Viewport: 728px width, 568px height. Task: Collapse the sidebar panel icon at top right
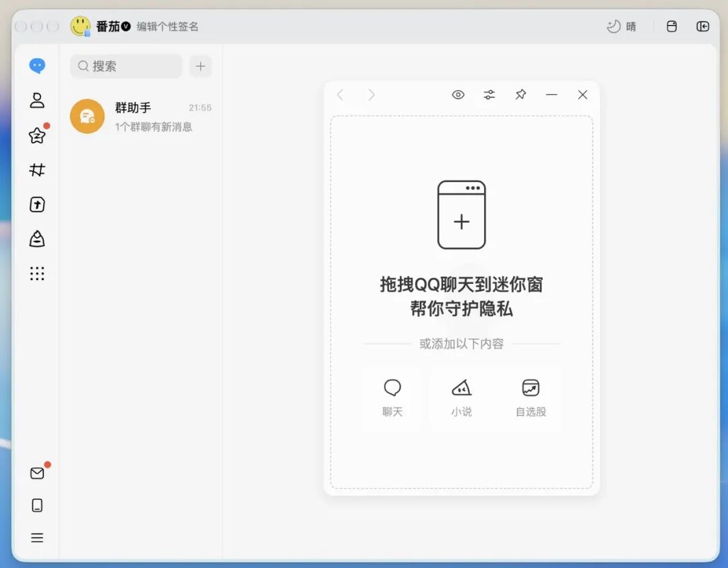[702, 26]
